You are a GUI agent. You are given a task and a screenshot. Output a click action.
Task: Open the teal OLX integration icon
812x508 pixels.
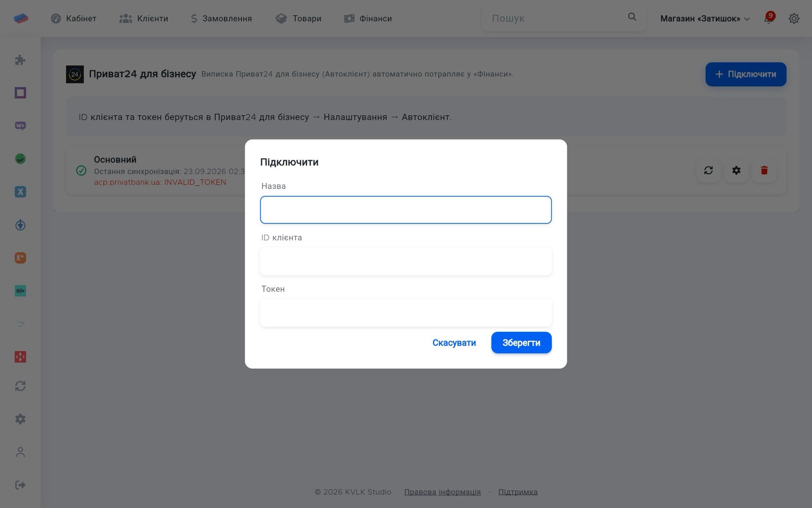tap(20, 291)
